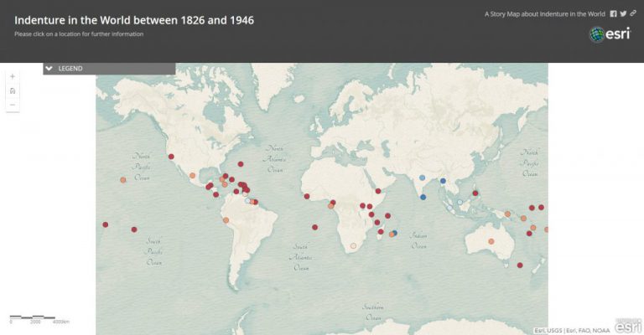Click the Indian Ocean label
Screen dimensions: 644x335
click(418, 240)
